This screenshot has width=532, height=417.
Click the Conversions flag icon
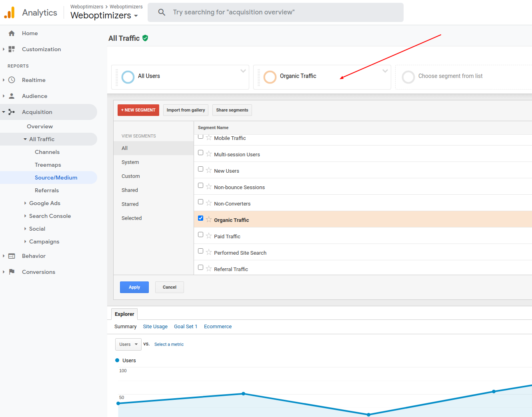point(12,272)
